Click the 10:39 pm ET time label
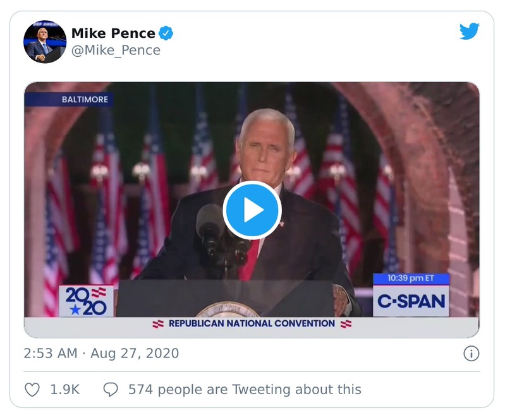 pos(411,279)
